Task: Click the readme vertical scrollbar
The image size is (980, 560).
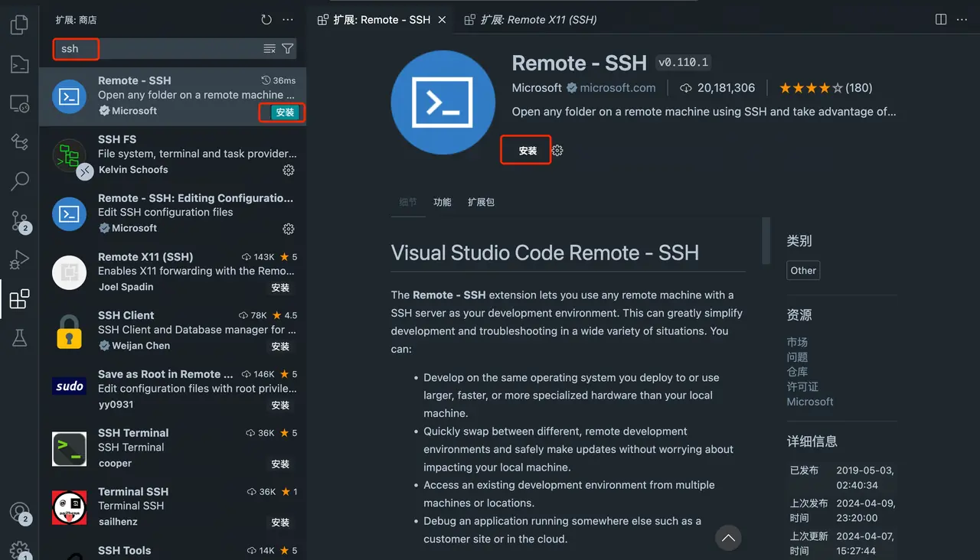Action: coord(766,241)
